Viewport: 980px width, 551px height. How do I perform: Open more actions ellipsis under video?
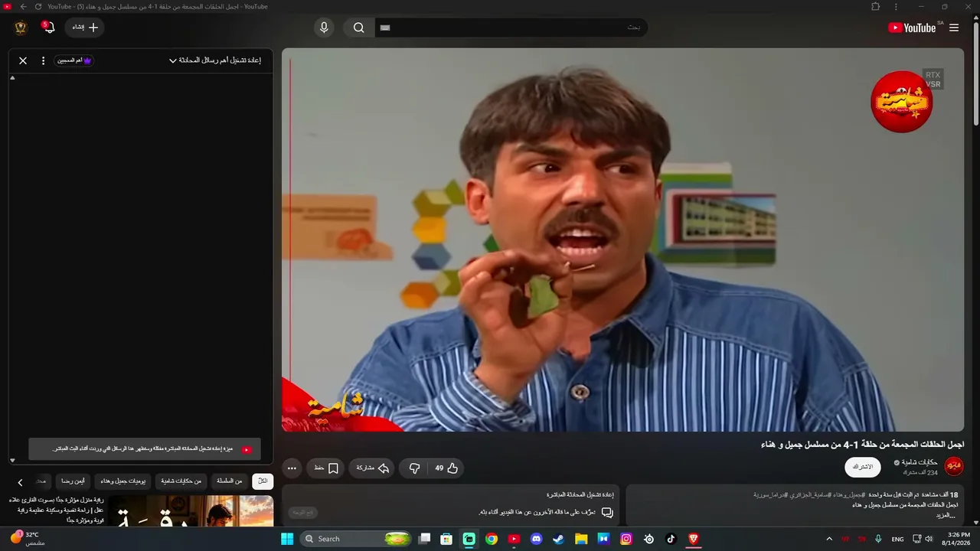pyautogui.click(x=292, y=468)
